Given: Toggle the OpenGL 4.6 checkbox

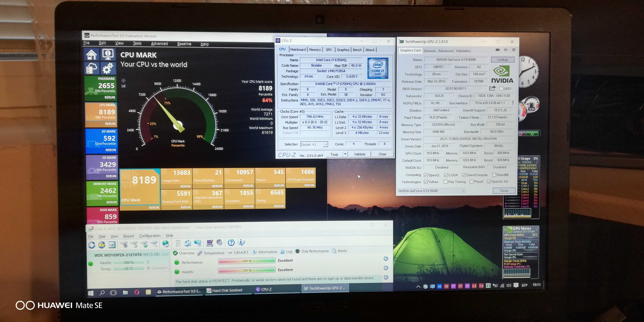Looking at the screenshot, I should 489,182.
